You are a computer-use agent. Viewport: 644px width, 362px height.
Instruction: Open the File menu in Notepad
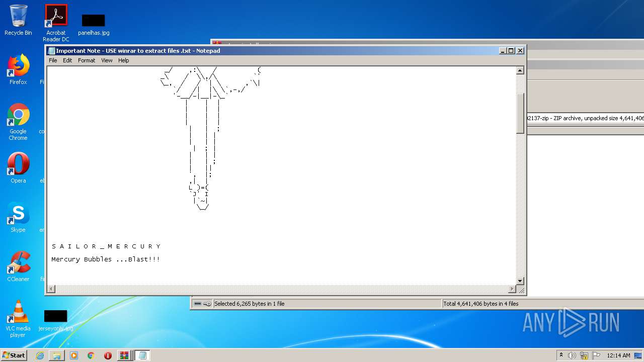tap(53, 60)
